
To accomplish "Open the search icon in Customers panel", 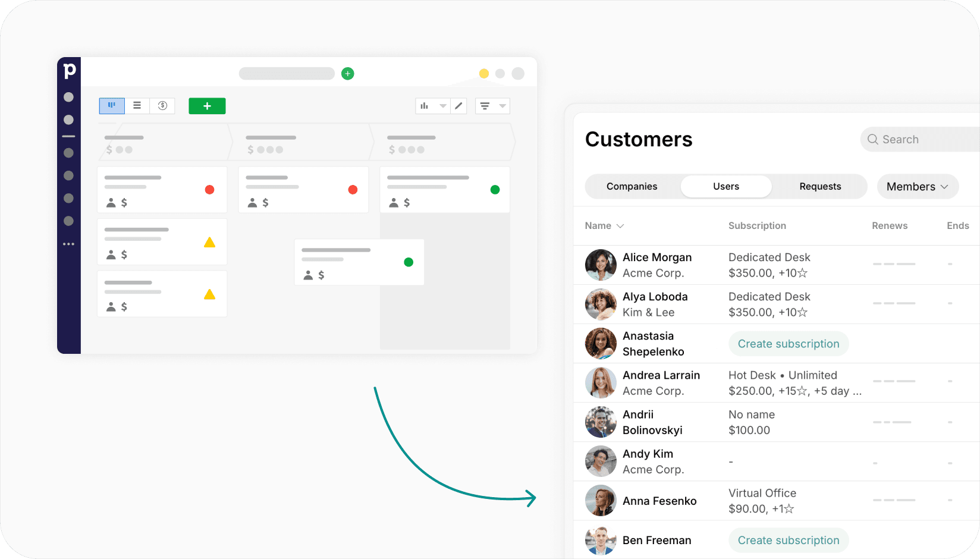I will [x=873, y=139].
